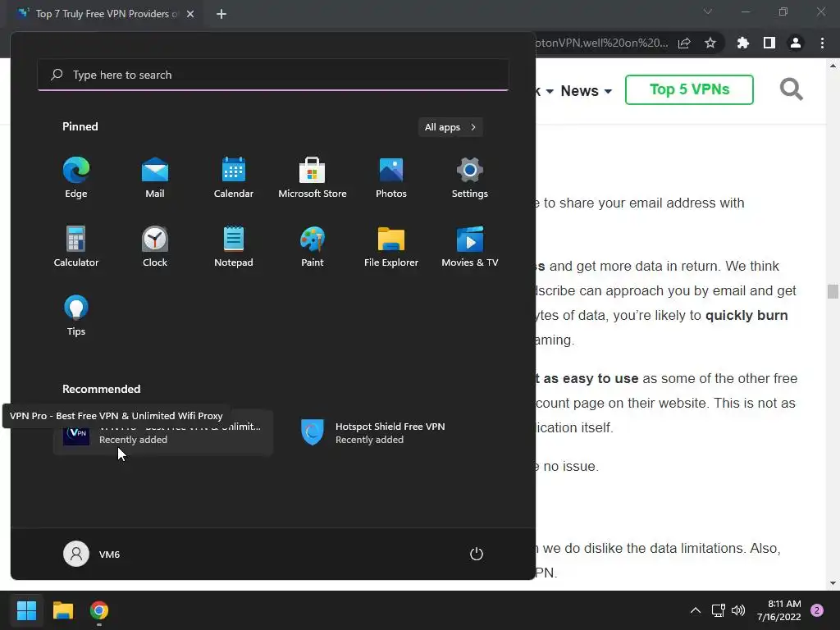Screen dimensions: 840x630
Task: Share this page from address bar
Action: tap(684, 43)
